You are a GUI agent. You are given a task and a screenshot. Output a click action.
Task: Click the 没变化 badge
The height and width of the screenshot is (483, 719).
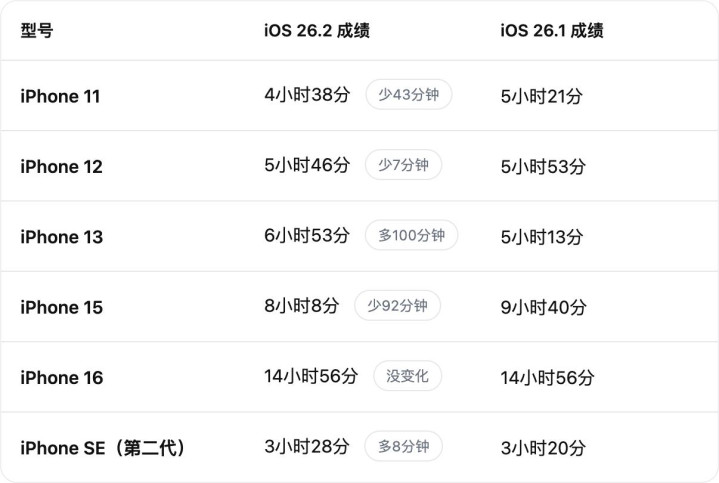(x=407, y=376)
